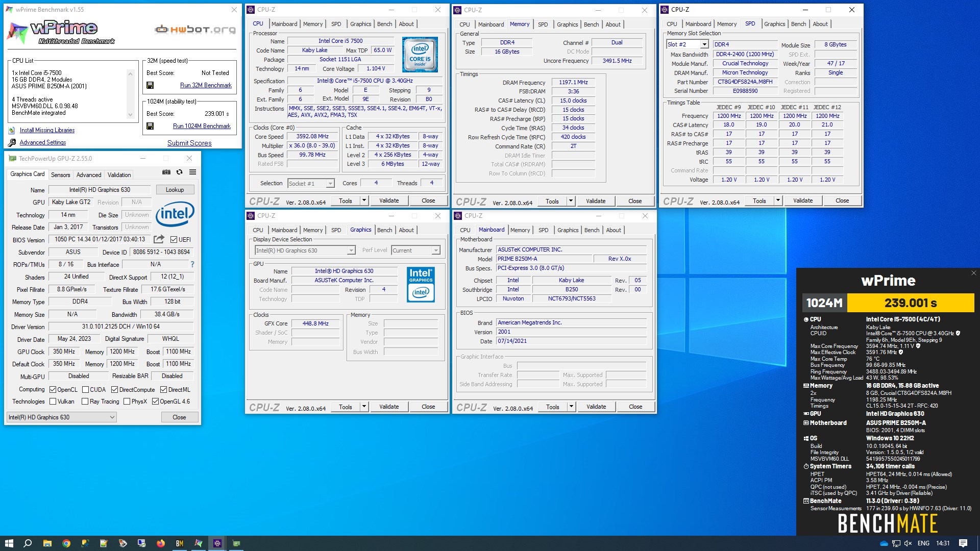Click the share BIOS icon in GPU-Z
The height and width of the screenshot is (551, 980).
coord(159,239)
